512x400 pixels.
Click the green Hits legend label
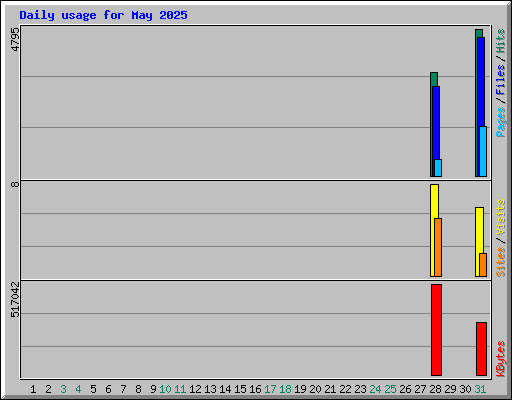click(x=500, y=41)
